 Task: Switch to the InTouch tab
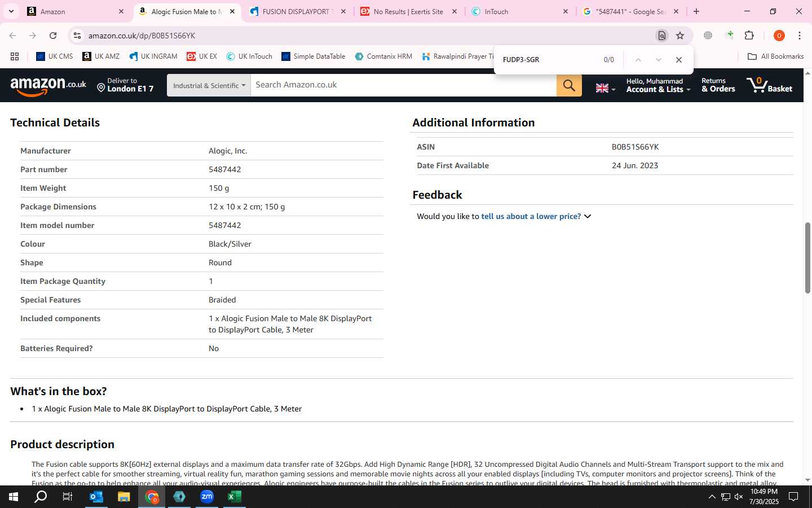pyautogui.click(x=519, y=11)
